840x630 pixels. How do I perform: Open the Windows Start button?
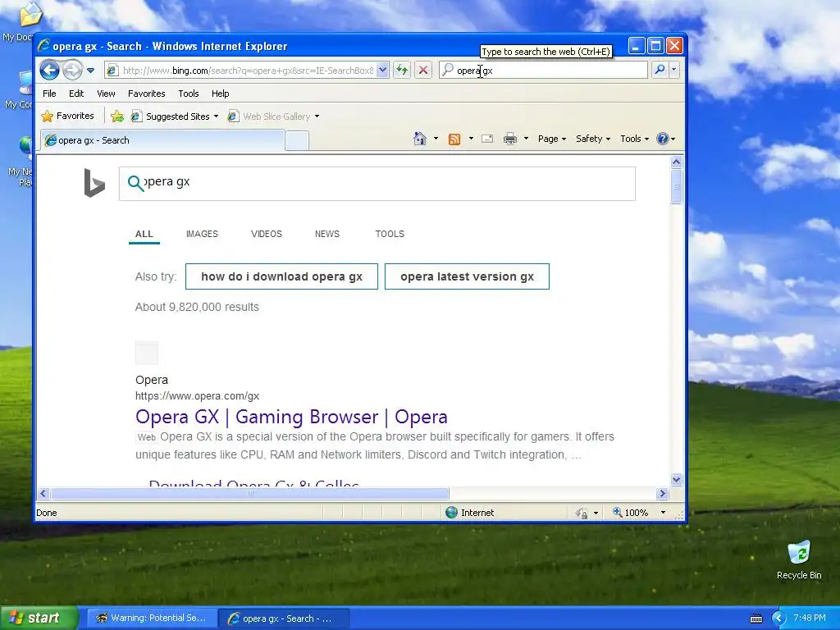pyautogui.click(x=39, y=618)
